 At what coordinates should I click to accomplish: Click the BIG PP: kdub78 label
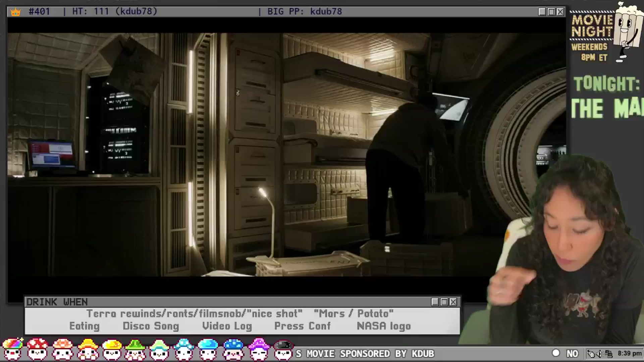pos(305,11)
